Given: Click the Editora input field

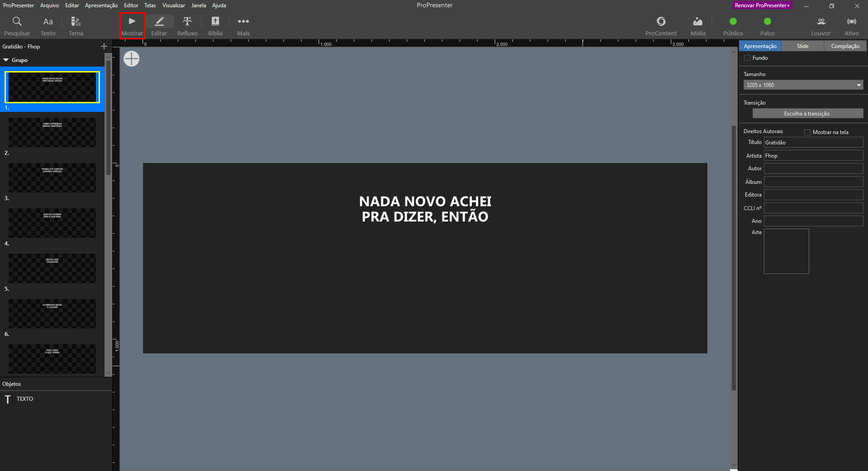Looking at the screenshot, I should tap(814, 195).
